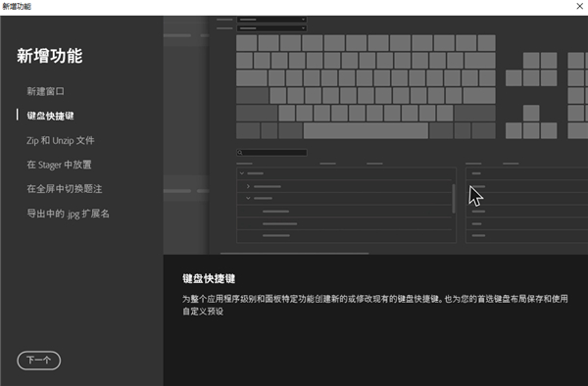The height and width of the screenshot is (386, 588).
Task: Open the 新建窗口 feature item
Action: 45,91
